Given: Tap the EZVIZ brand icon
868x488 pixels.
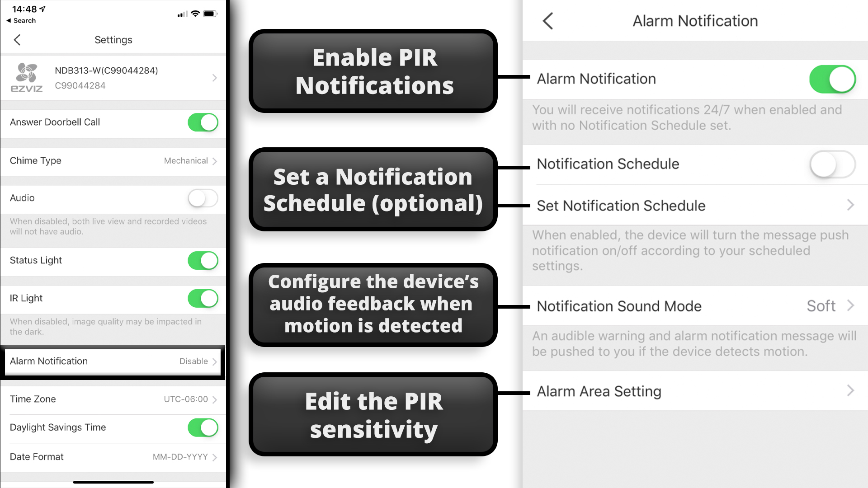Looking at the screenshot, I should [x=26, y=76].
